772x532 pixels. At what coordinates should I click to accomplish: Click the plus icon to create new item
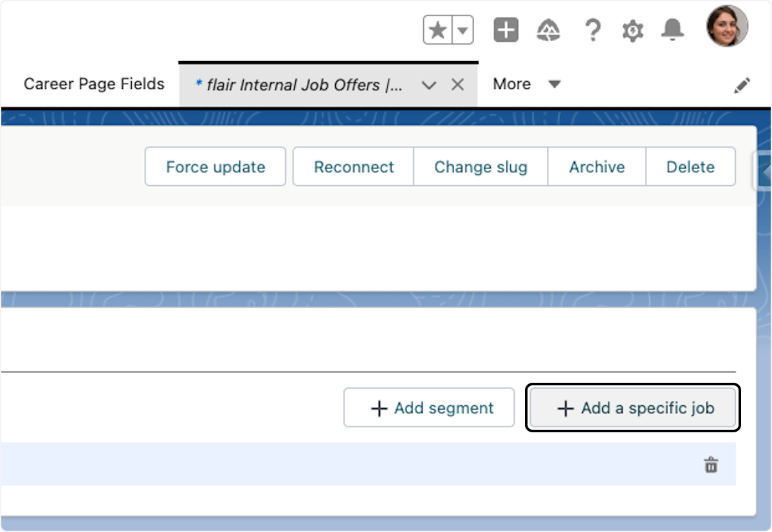point(506,29)
